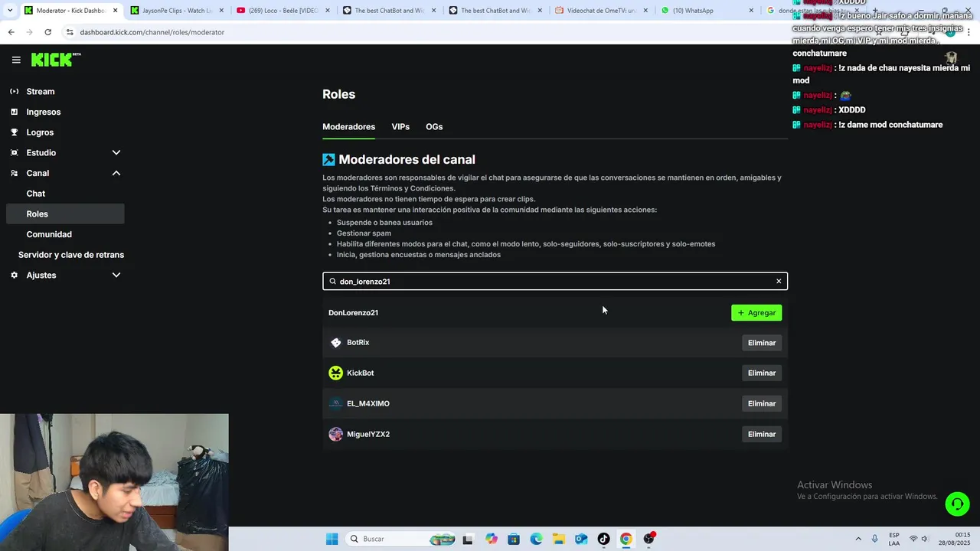This screenshot has width=980, height=551.
Task: Open OBS Studio from taskbar
Action: pos(649,539)
